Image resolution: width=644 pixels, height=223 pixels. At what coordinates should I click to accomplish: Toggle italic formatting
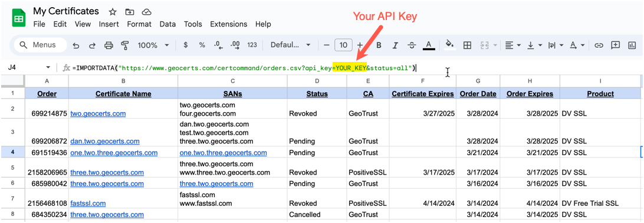coord(396,45)
